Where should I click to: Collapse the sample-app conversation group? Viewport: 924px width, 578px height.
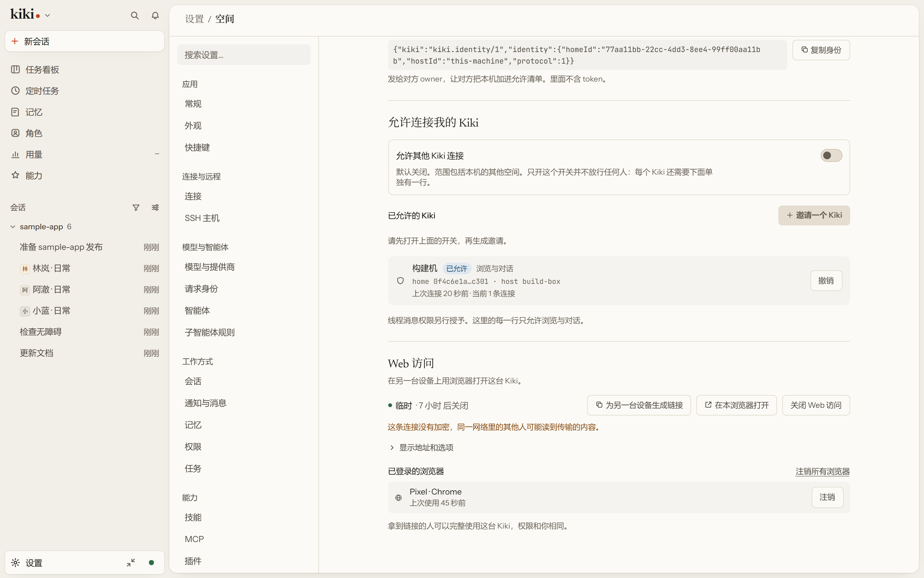point(13,227)
